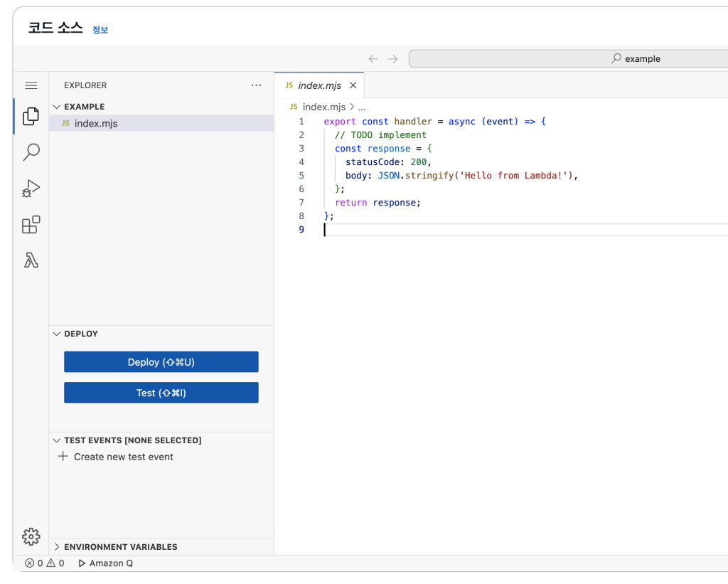Go back with the left arrow
The height and width of the screenshot is (584, 728).
[x=373, y=59]
